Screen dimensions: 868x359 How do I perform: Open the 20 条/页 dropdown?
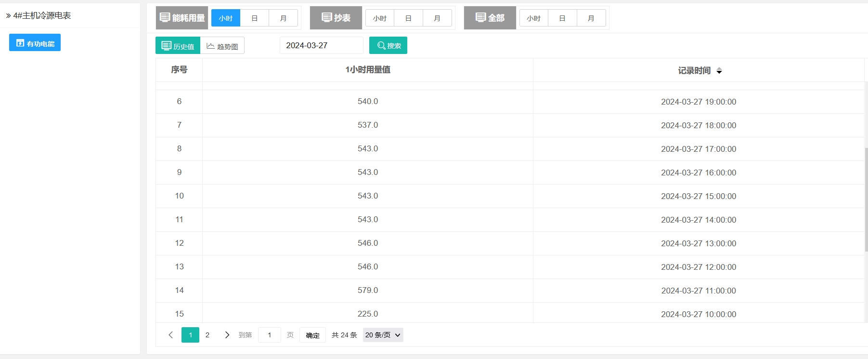[x=383, y=335]
